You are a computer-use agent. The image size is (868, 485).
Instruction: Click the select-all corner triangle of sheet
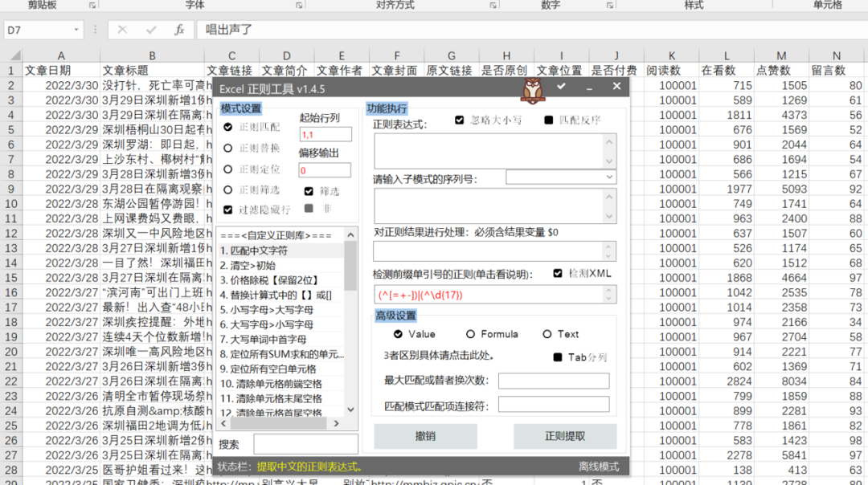[x=15, y=55]
